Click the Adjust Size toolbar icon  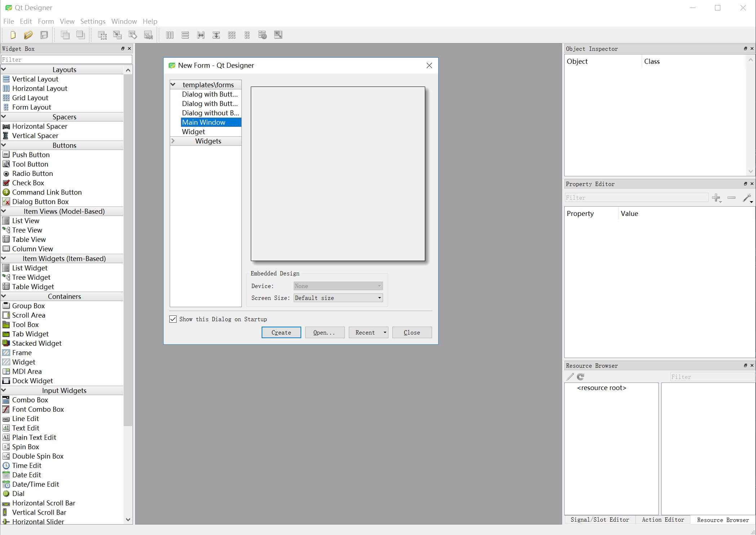click(278, 35)
